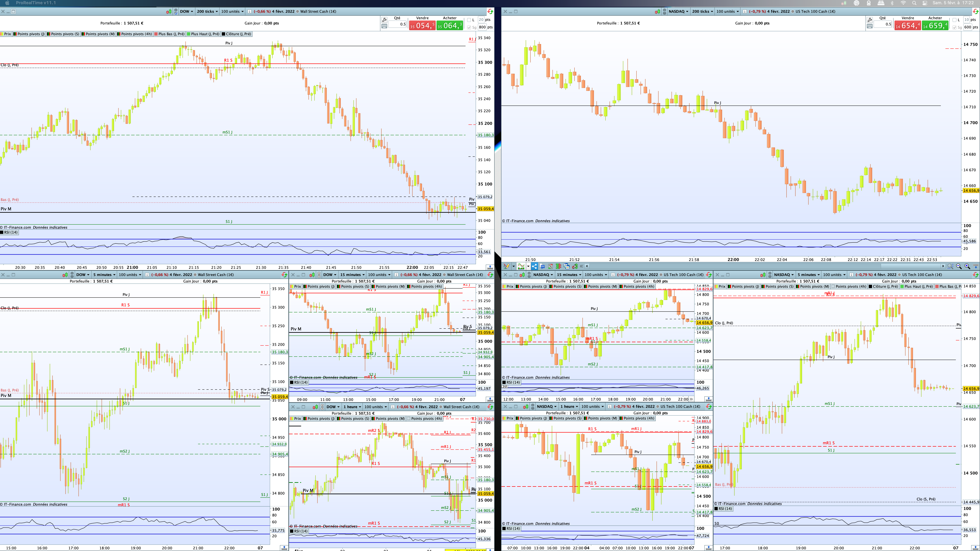Open the indicators chart icon
The width and height of the screenshot is (980, 551).
point(521,266)
